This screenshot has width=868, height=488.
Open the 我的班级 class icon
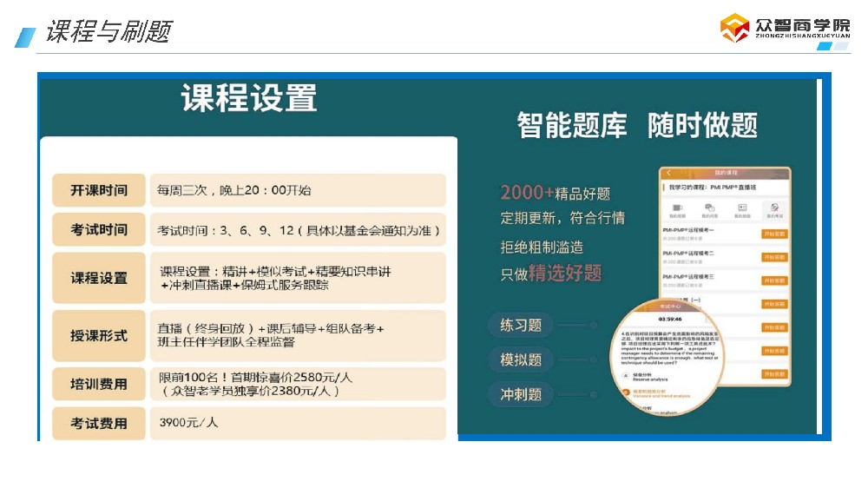click(x=742, y=209)
